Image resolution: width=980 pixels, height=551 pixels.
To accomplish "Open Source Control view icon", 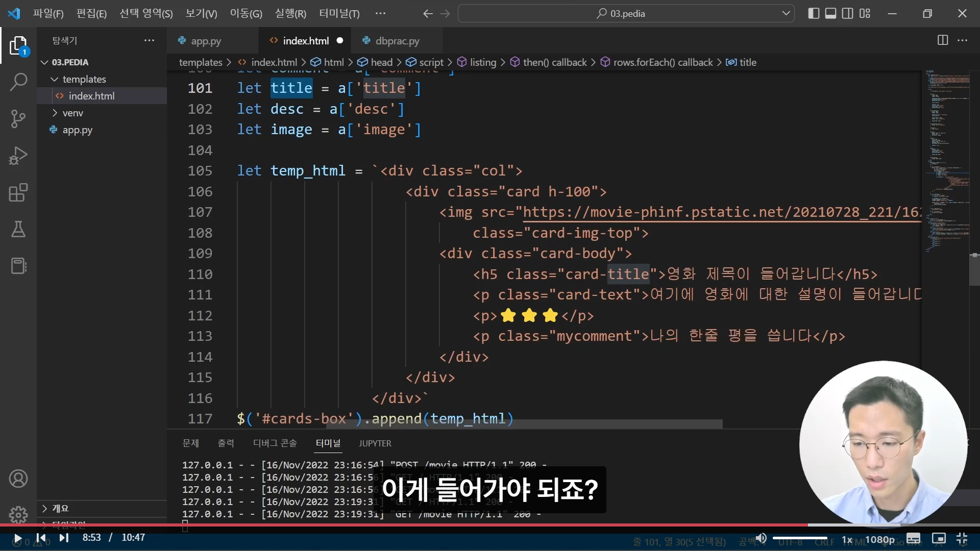I will click(x=18, y=119).
